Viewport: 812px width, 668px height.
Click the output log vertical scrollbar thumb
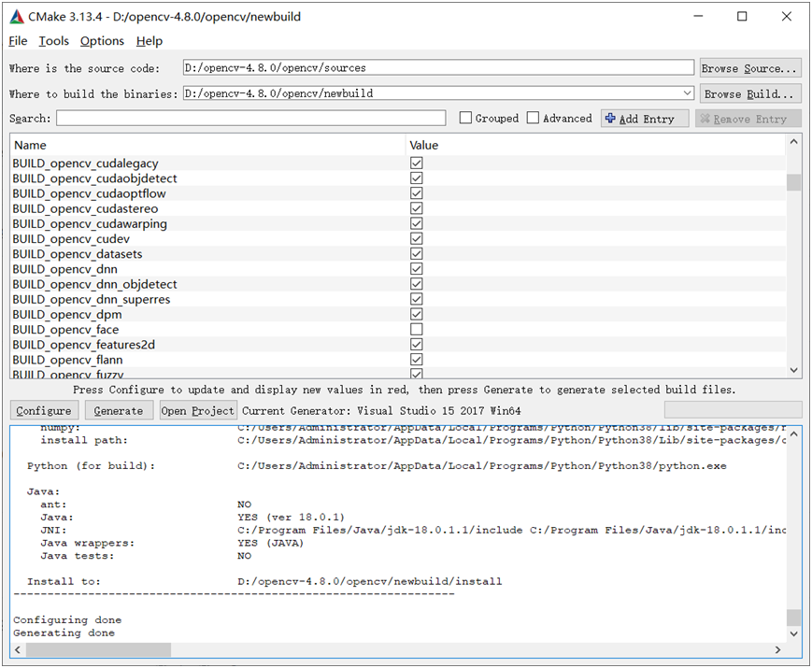(793, 618)
